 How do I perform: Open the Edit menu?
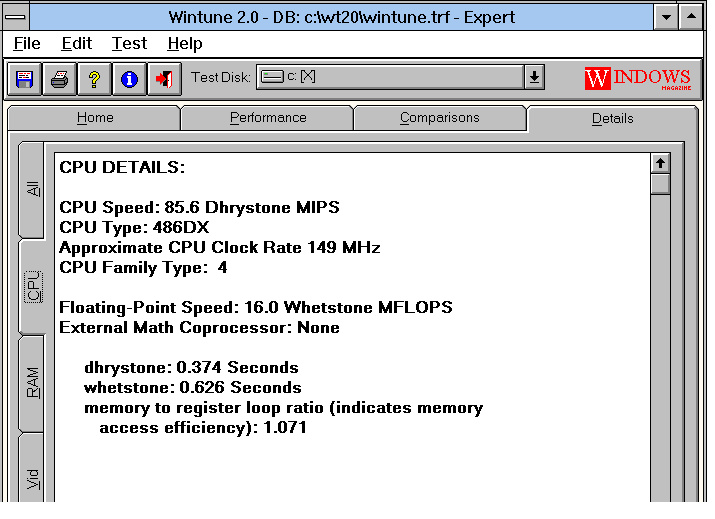coord(77,43)
